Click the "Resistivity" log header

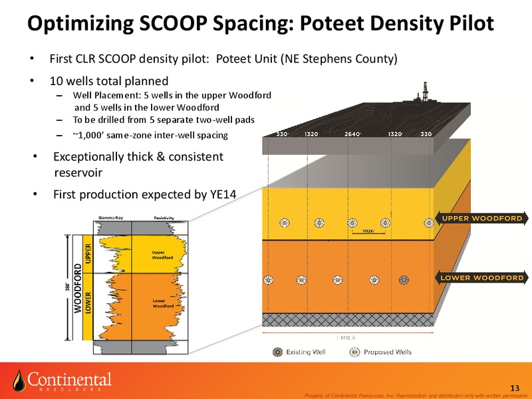click(164, 218)
